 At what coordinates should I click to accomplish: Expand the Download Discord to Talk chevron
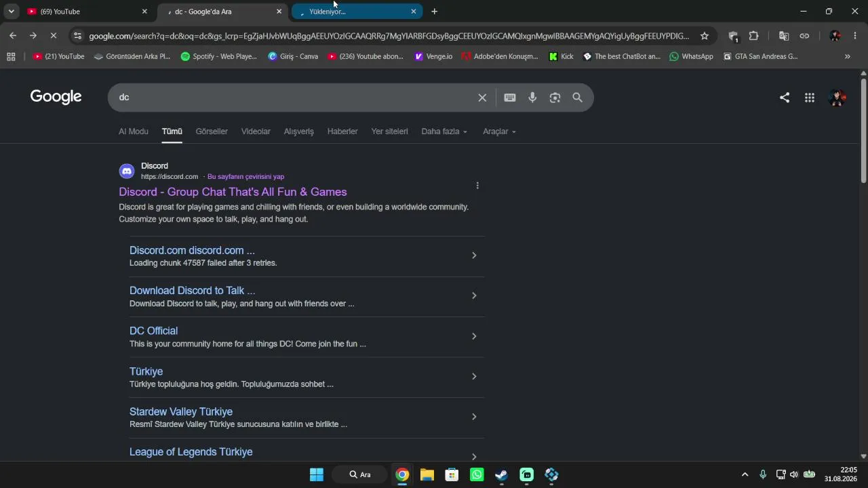coord(474,296)
